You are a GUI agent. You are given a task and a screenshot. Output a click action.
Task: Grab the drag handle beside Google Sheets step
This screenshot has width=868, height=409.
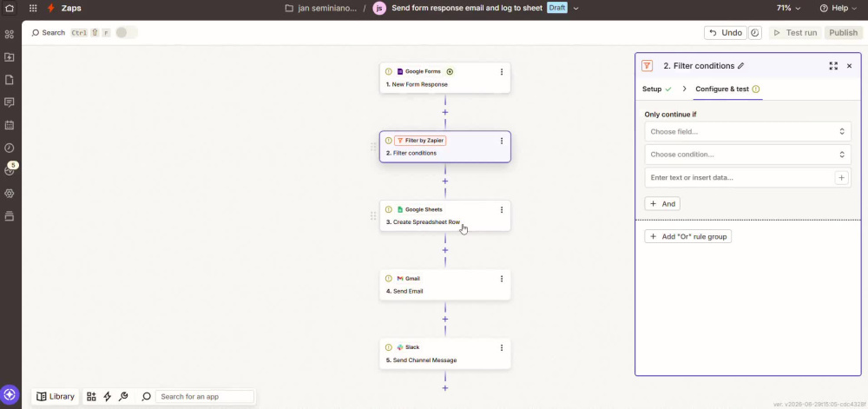click(373, 216)
